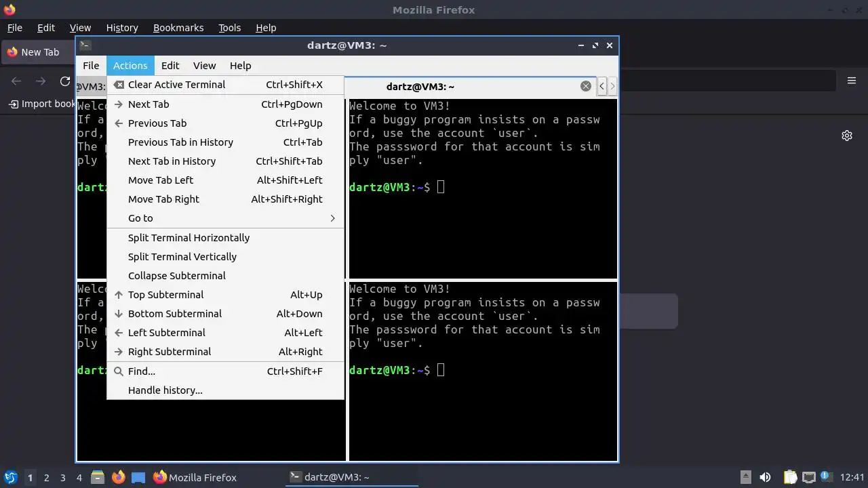
Task: Click Firefox back arrow button
Action: tap(16, 81)
